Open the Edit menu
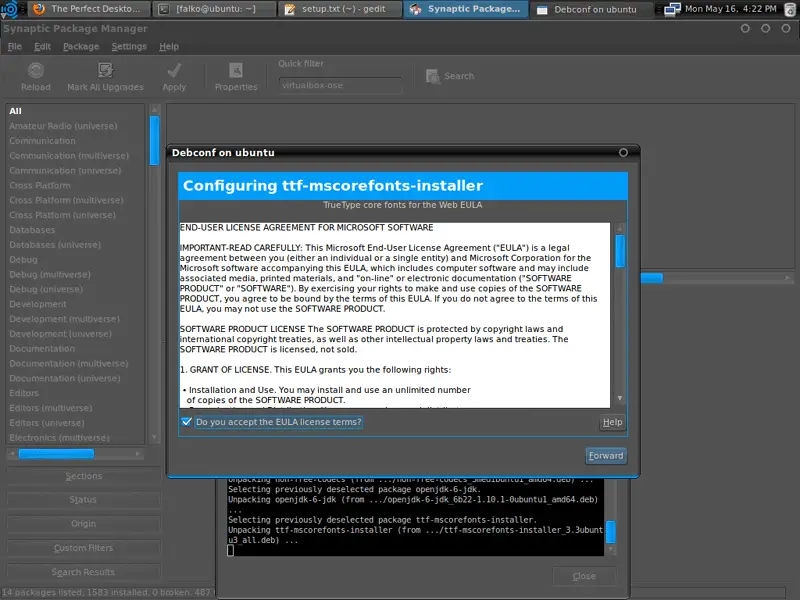 (42, 46)
